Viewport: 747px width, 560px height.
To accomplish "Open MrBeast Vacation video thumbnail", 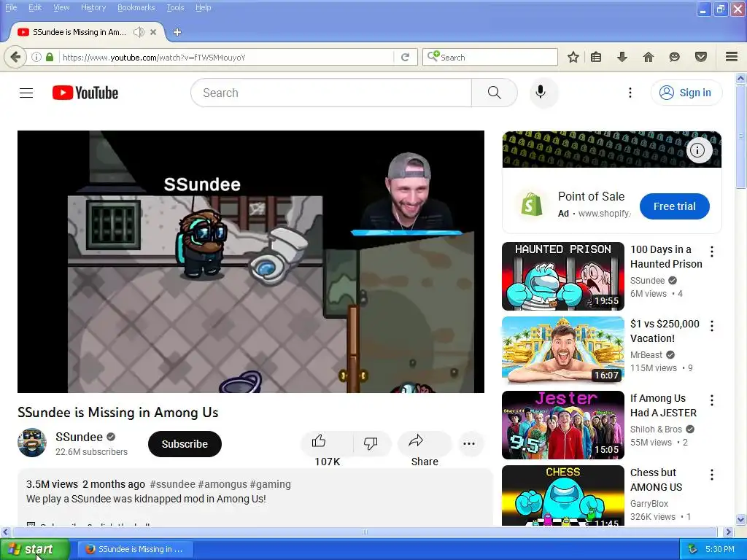I will (563, 351).
